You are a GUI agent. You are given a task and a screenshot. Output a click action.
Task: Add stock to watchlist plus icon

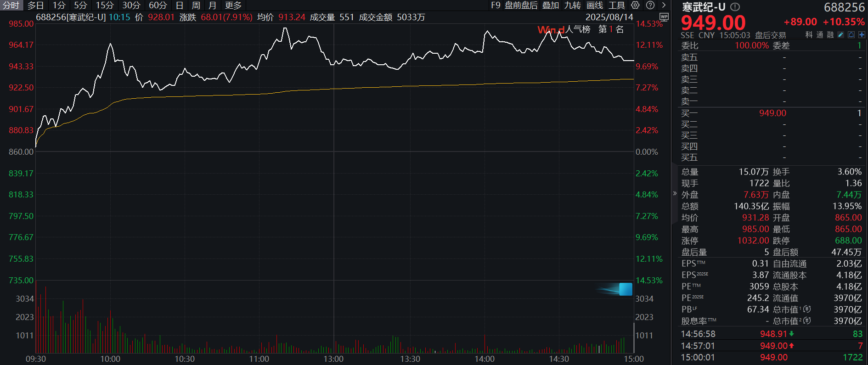pos(862,34)
